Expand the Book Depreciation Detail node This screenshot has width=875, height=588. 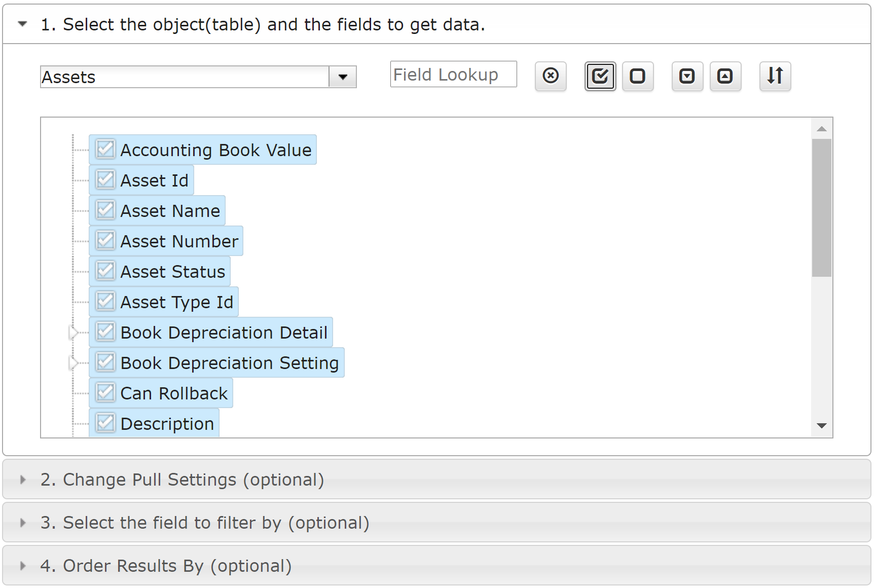[x=74, y=333]
